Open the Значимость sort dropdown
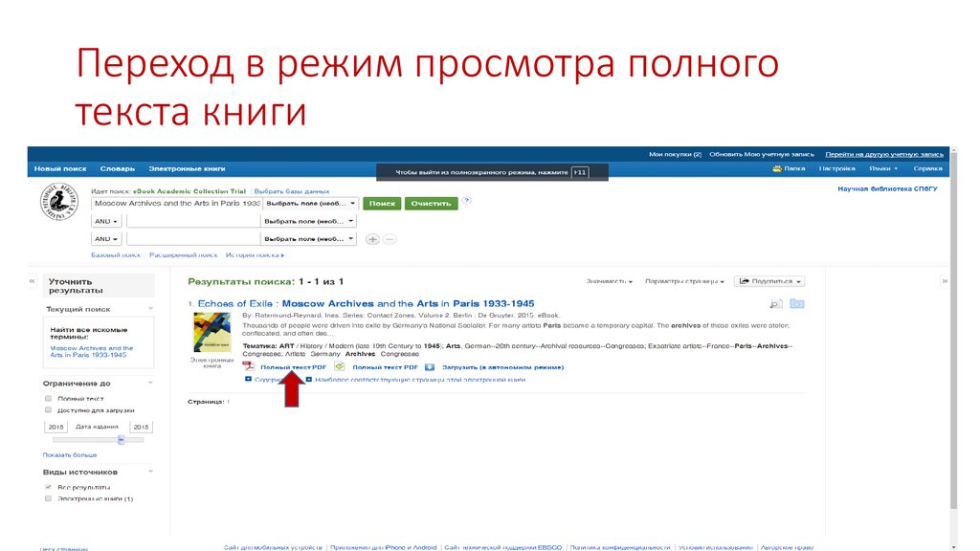 click(610, 282)
